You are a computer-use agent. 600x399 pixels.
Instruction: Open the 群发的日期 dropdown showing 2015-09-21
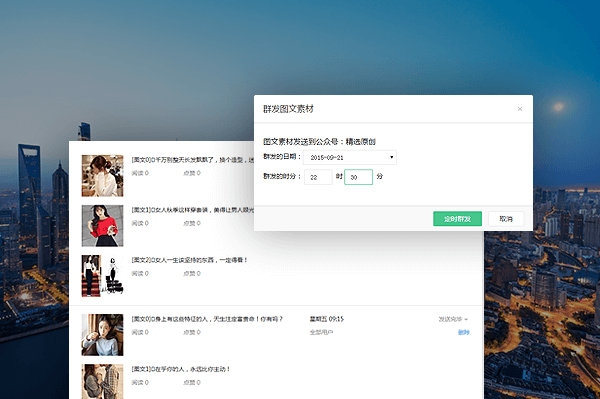tap(350, 157)
